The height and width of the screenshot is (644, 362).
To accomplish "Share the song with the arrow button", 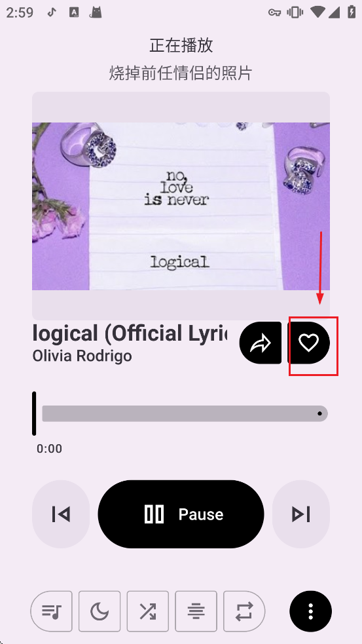I will click(261, 343).
